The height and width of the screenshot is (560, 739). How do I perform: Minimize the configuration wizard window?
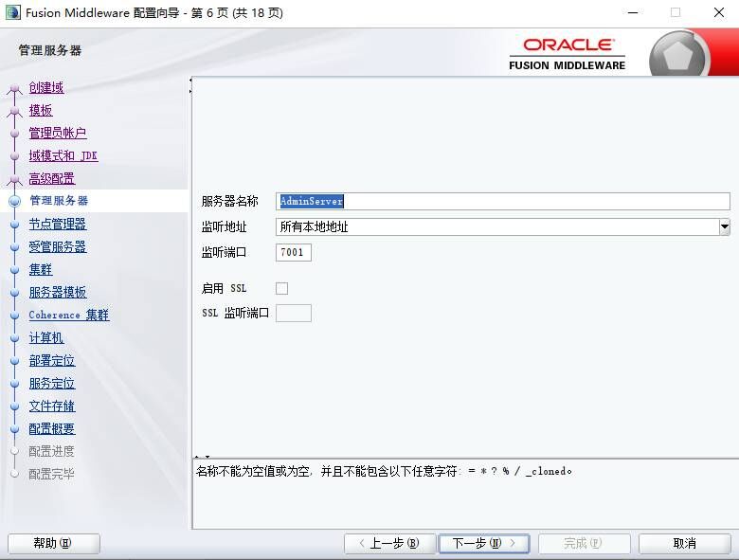633,12
